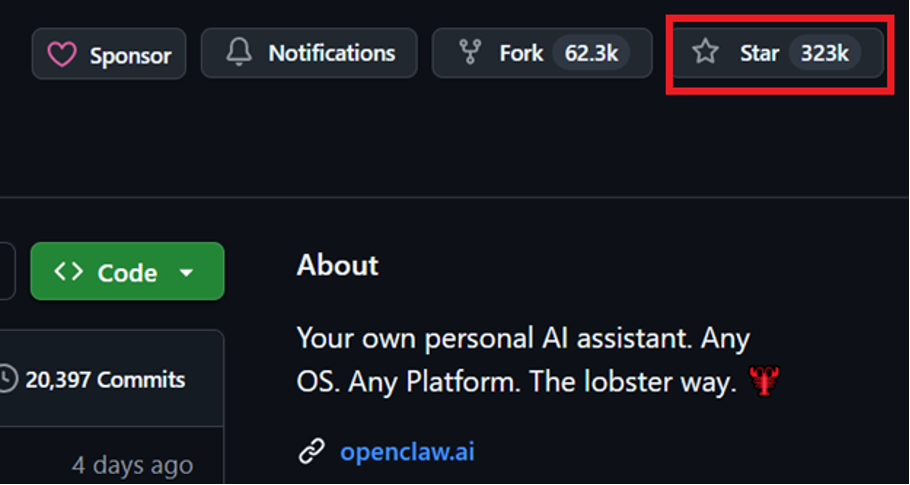The width and height of the screenshot is (910, 485).
Task: Click the 323k star count badge
Action: click(824, 53)
